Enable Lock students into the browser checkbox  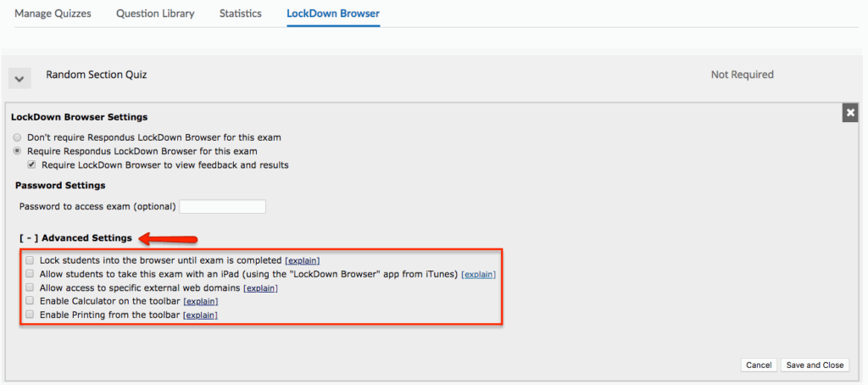(x=30, y=260)
